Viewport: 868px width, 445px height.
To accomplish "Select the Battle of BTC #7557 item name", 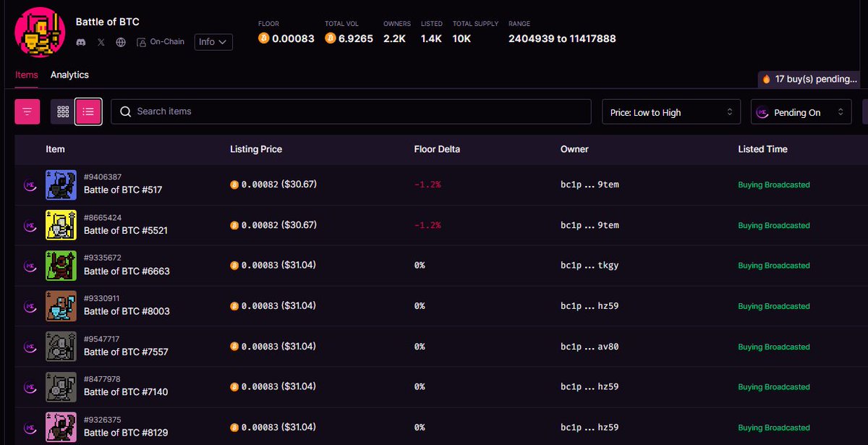I will [126, 352].
